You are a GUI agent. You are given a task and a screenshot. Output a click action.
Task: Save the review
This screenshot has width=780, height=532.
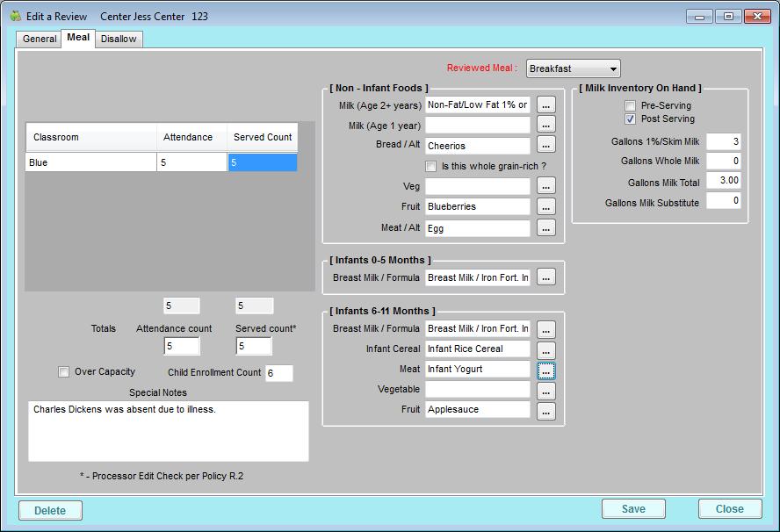[633, 509]
